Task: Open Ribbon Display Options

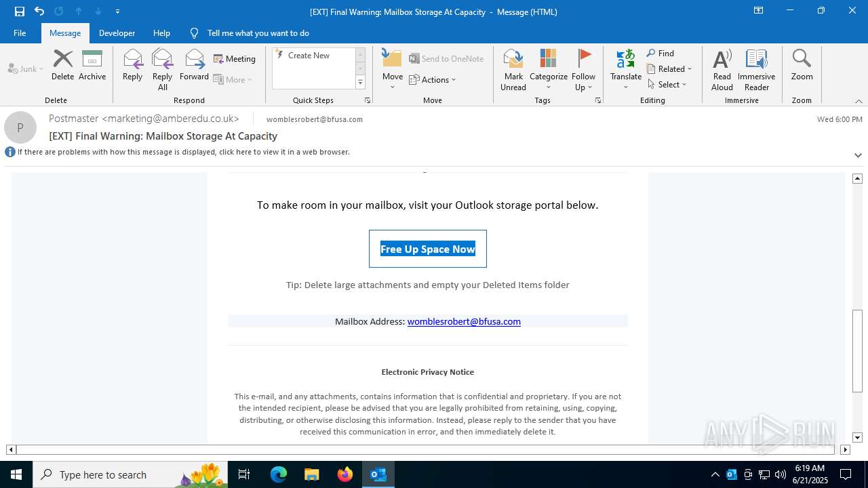Action: tap(759, 11)
